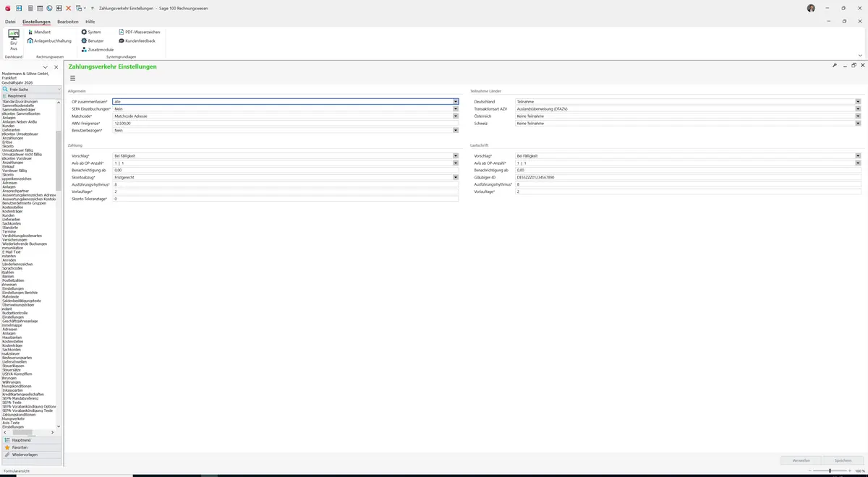Click the zoom in plus button
Image resolution: width=868 pixels, height=477 pixels.
click(x=851, y=470)
